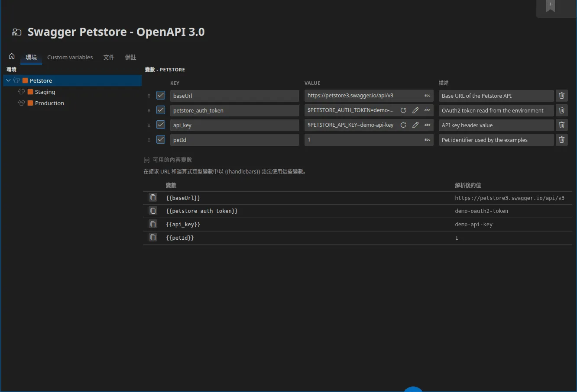Edit the api_key key field
This screenshot has height=392, width=577.
click(234, 125)
